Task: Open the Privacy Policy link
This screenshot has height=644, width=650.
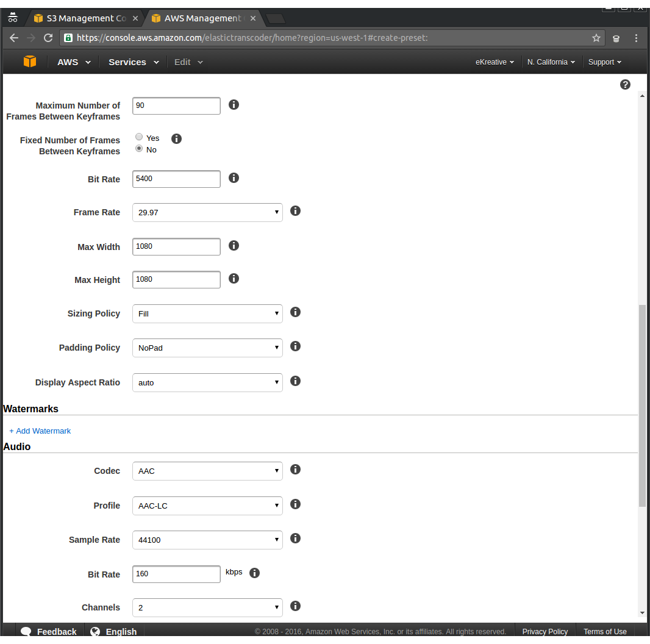Action: [545, 632]
